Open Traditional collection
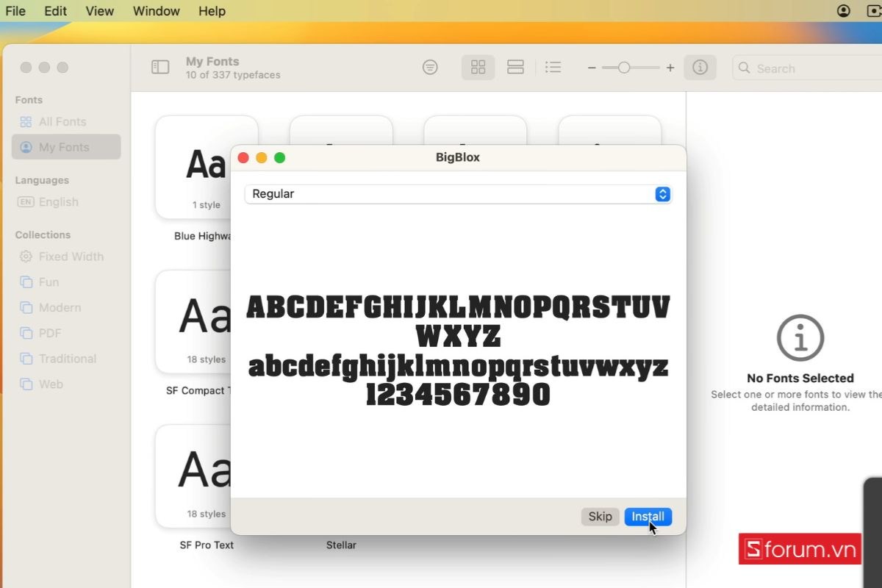This screenshot has height=588, width=882. (66, 359)
